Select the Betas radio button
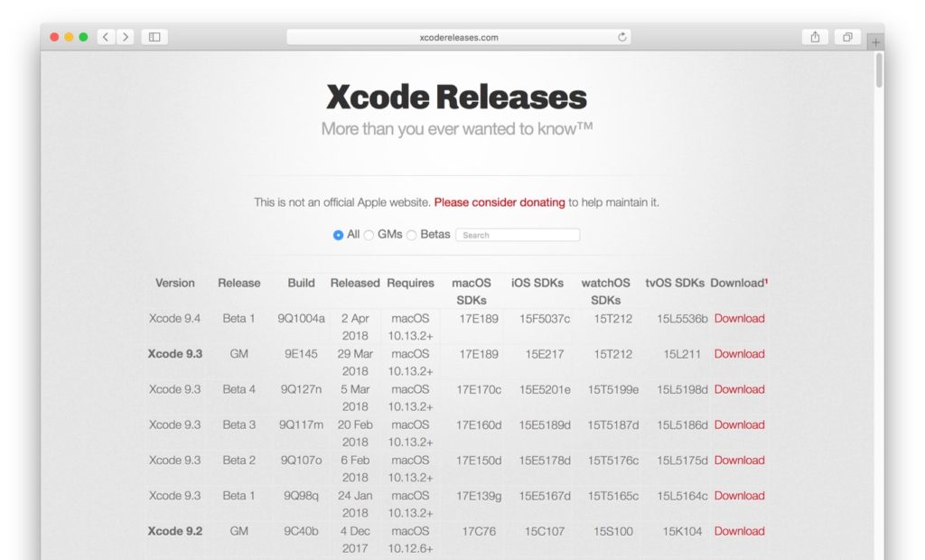 [x=412, y=235]
